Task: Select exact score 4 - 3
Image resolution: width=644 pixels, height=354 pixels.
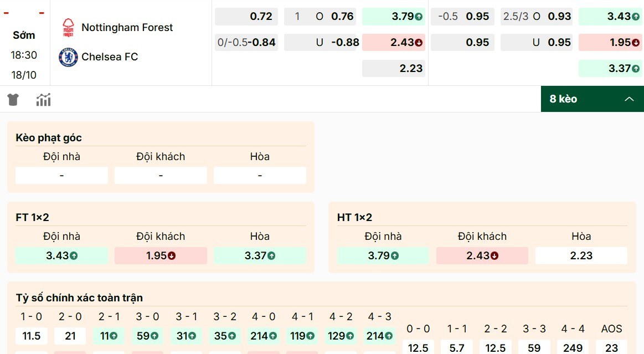Action: 379,336
